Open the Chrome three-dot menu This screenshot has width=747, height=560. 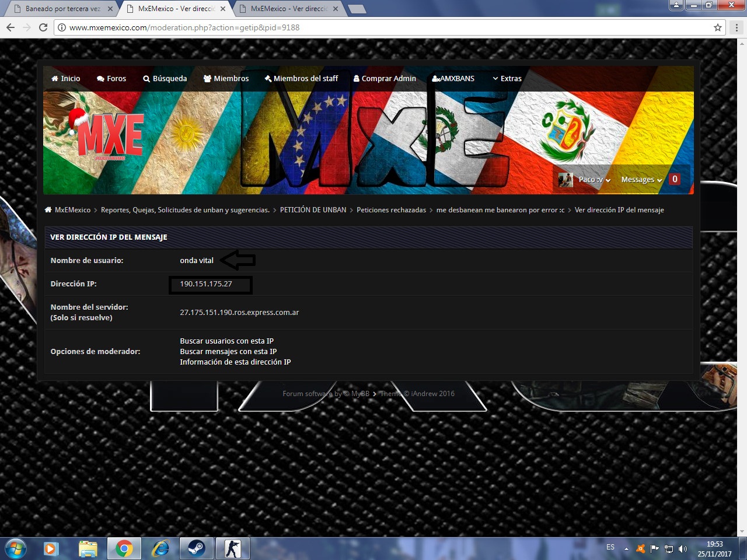pos(736,27)
